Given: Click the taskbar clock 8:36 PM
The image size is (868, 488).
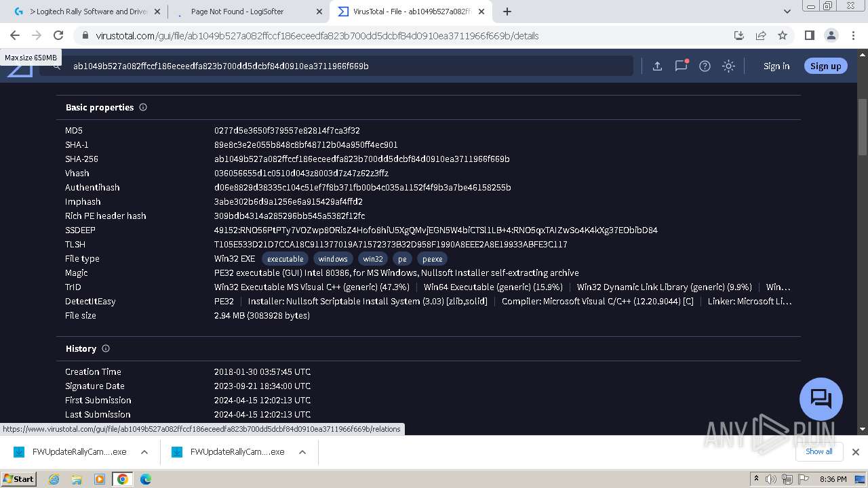Looking at the screenshot, I should pyautogui.click(x=833, y=479).
